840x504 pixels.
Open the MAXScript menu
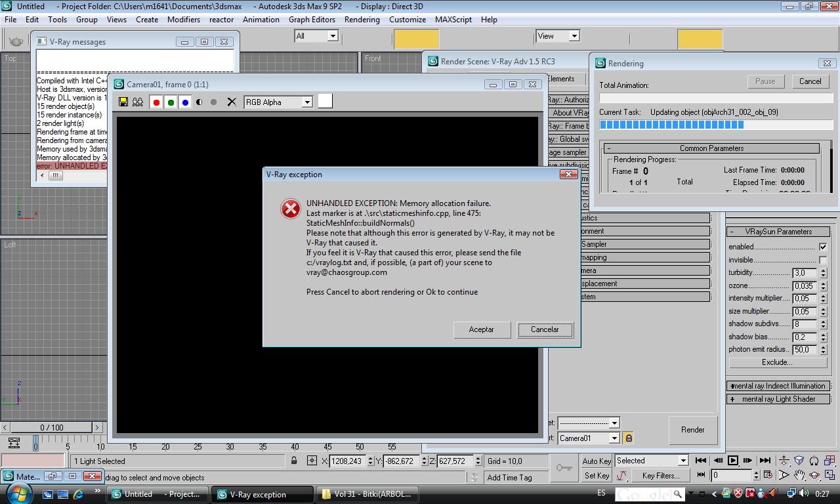[453, 19]
